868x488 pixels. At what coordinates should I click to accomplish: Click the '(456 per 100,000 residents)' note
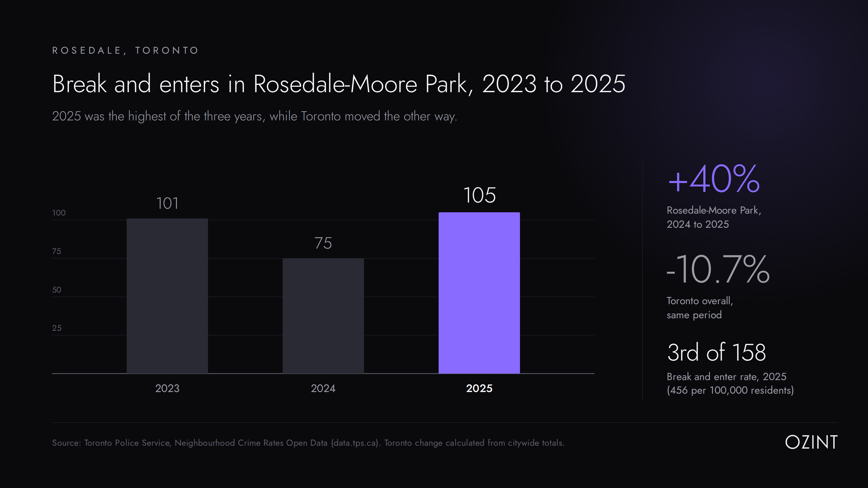pos(730,390)
